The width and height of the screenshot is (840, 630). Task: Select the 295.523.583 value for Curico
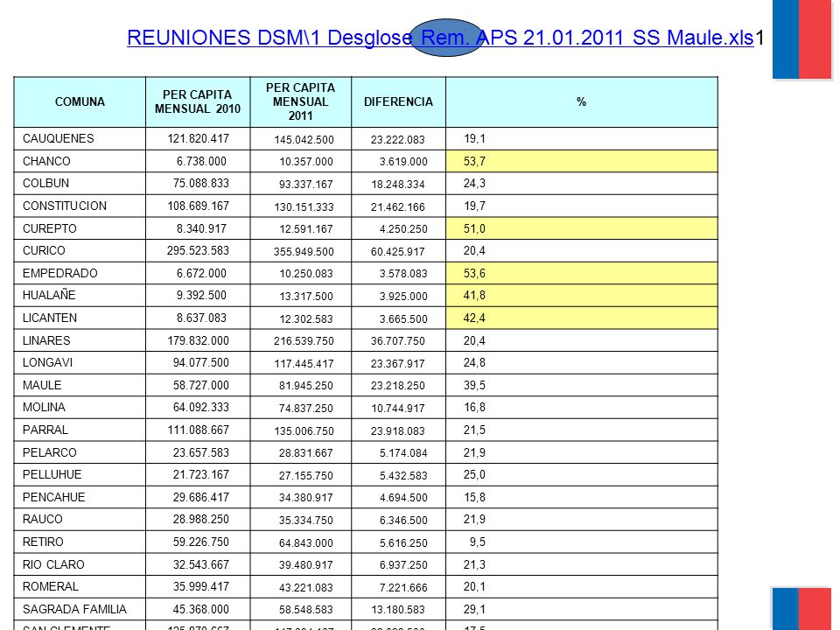click(x=199, y=251)
